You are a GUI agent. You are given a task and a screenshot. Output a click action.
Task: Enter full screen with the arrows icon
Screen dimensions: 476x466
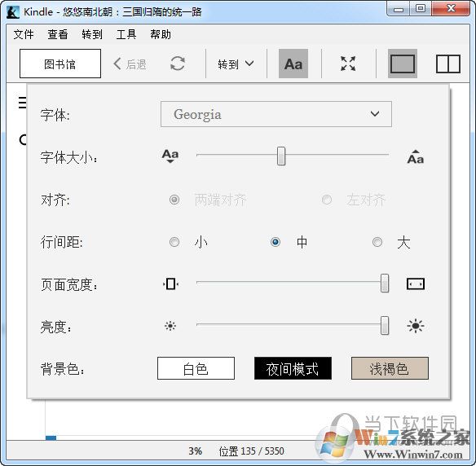[348, 64]
